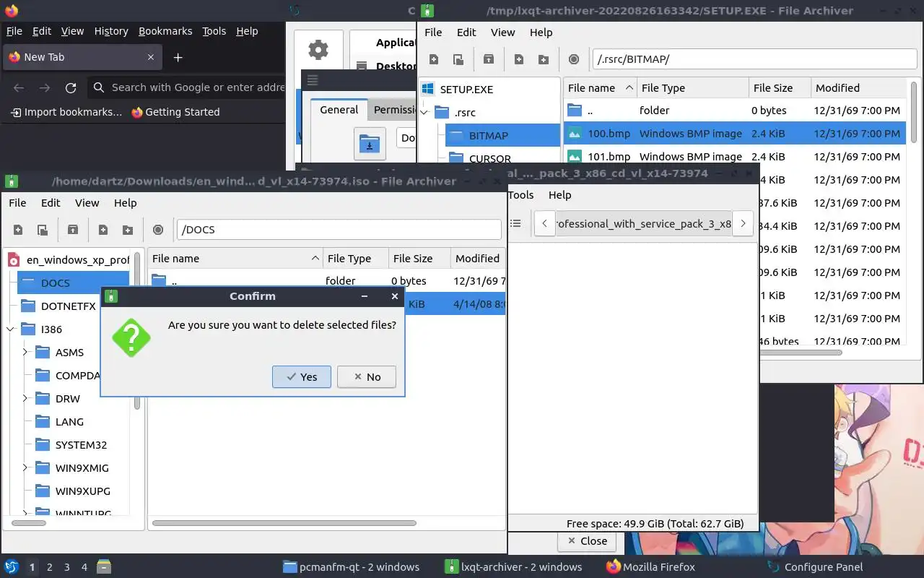This screenshot has width=924, height=578.
Task: Open View menu in SETUP.EXE archiver window
Action: point(503,33)
